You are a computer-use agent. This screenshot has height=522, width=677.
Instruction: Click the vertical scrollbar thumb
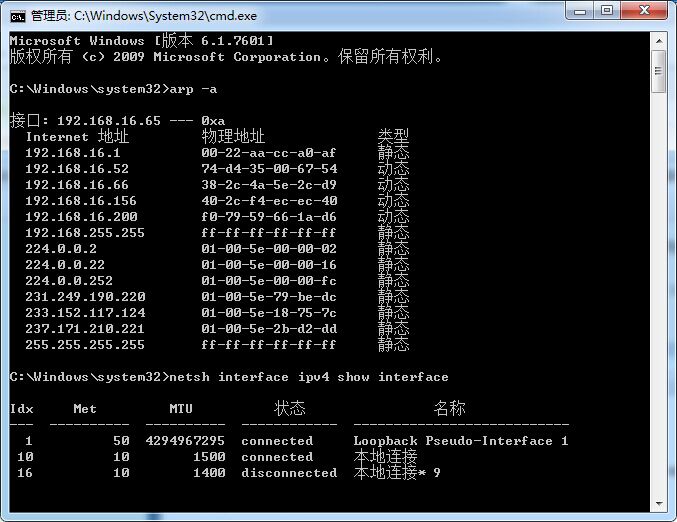(658, 71)
